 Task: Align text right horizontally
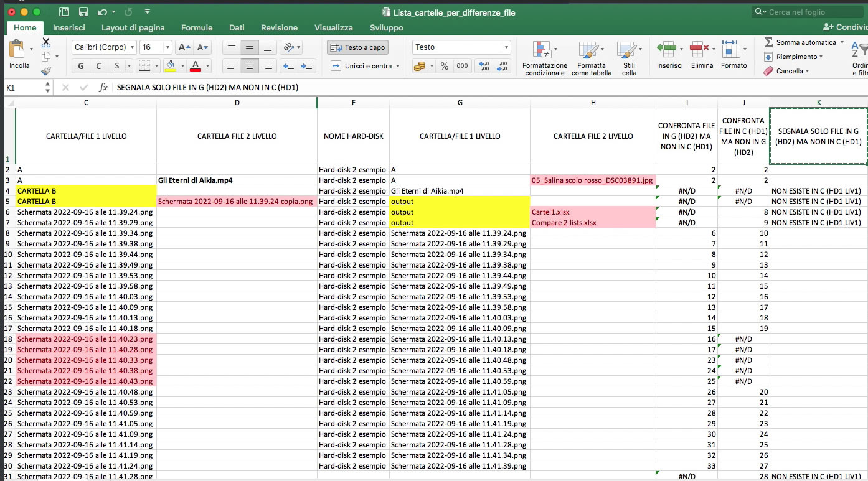(268, 66)
